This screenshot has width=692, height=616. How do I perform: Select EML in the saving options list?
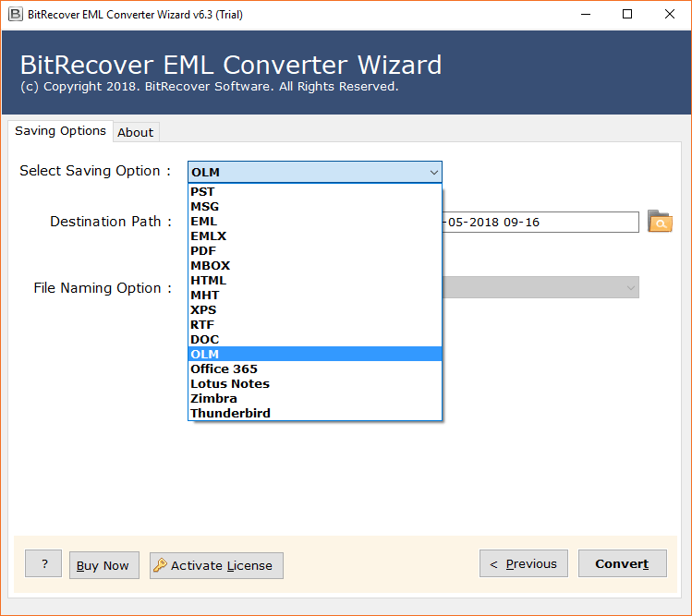click(315, 222)
